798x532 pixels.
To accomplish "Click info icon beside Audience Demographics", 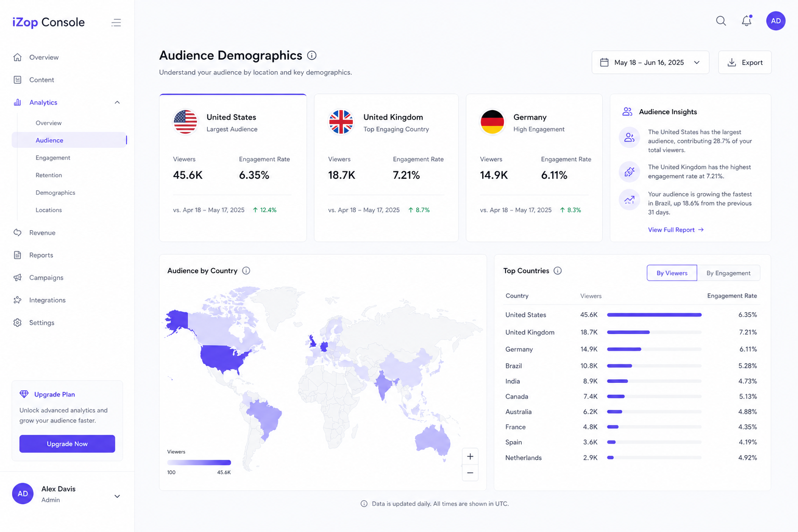I will pyautogui.click(x=312, y=55).
